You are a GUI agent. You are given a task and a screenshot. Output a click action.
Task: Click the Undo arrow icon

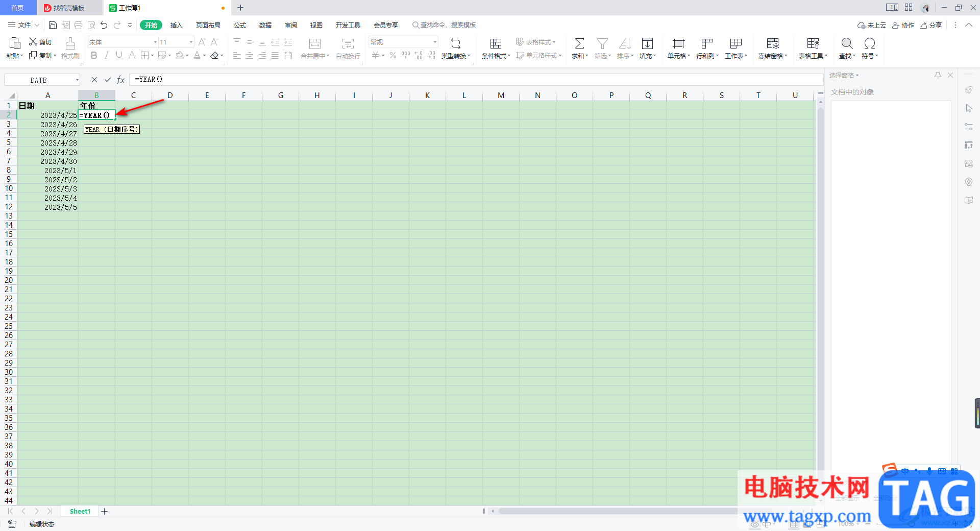(104, 25)
